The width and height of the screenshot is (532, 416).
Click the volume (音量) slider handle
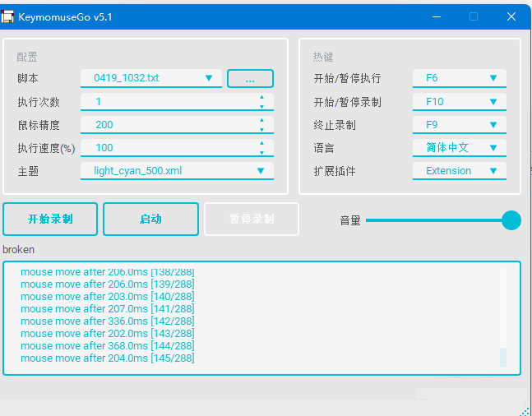coord(511,220)
